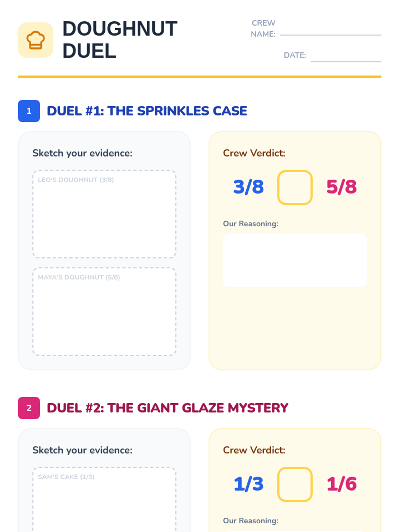Click the blue 3/8 fraction

(x=248, y=187)
